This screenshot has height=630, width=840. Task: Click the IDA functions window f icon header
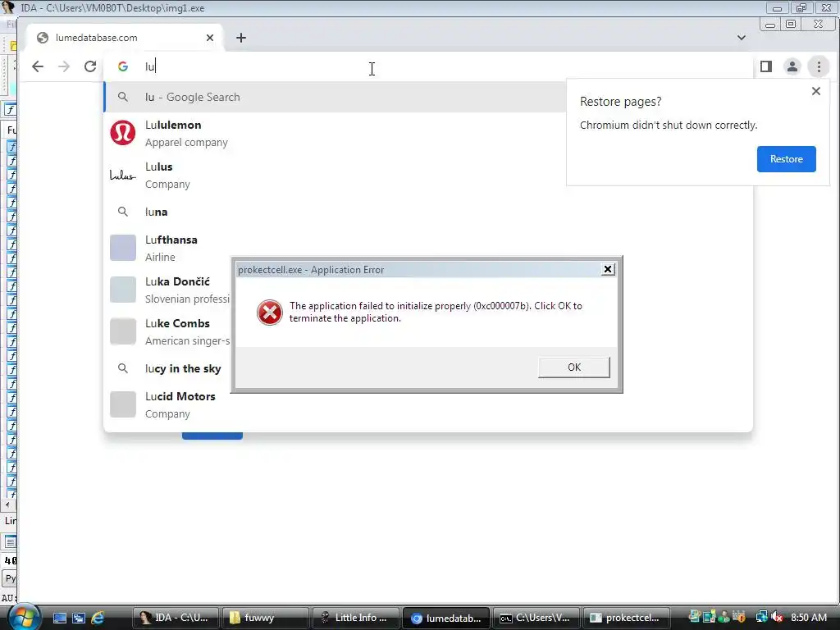(x=10, y=110)
